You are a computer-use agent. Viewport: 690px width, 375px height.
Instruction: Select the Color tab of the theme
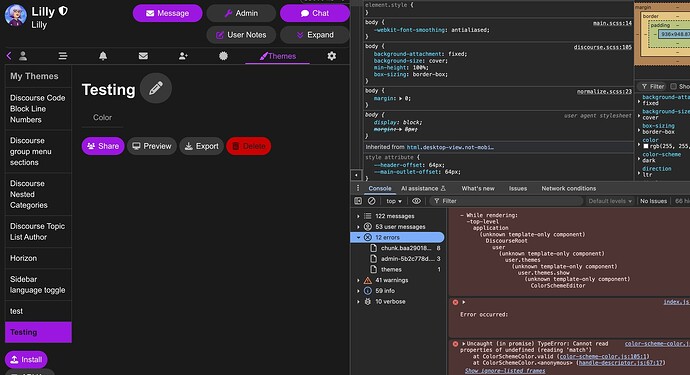(x=102, y=118)
